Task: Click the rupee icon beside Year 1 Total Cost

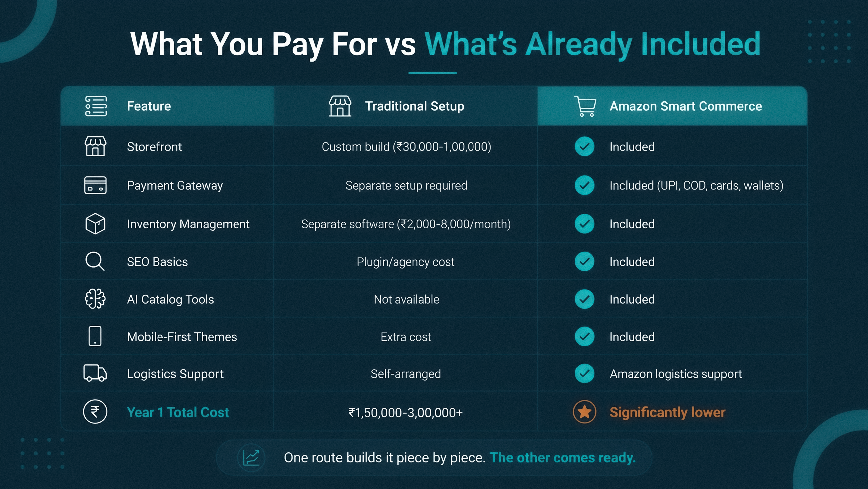Action: (x=95, y=412)
